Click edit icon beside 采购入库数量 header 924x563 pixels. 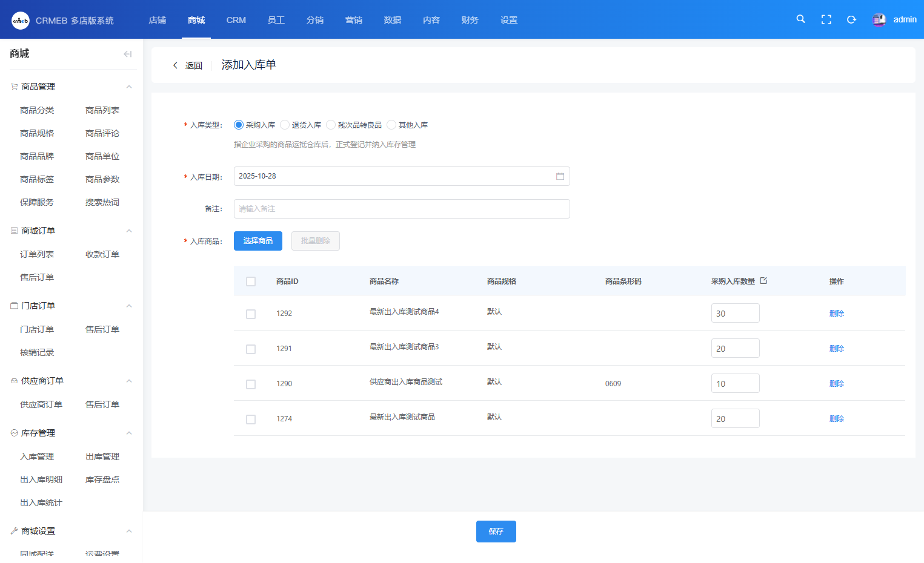pos(763,281)
